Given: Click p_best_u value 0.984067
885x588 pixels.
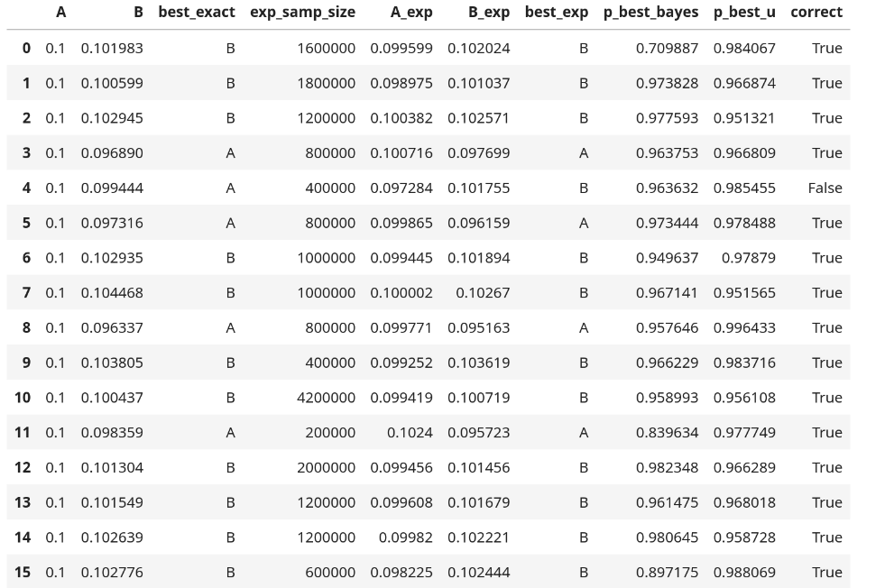Looking at the screenshot, I should pos(744,49).
